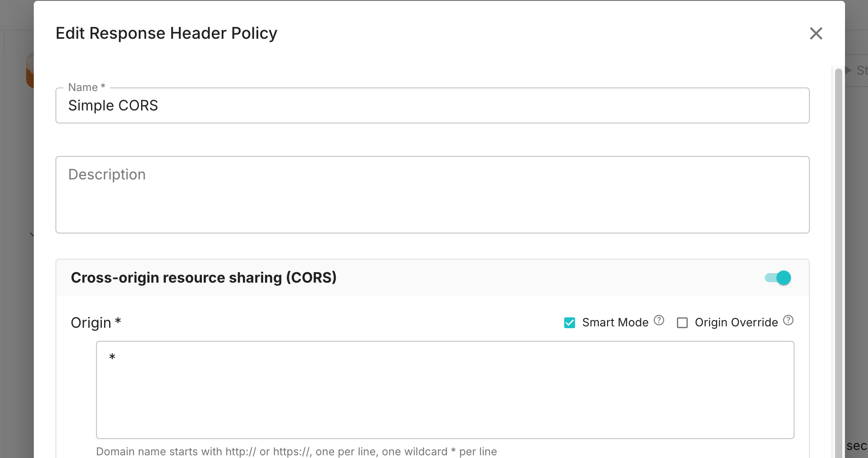Click the chevron arrow behind dialog's left edge
868x458 pixels.
(x=32, y=234)
